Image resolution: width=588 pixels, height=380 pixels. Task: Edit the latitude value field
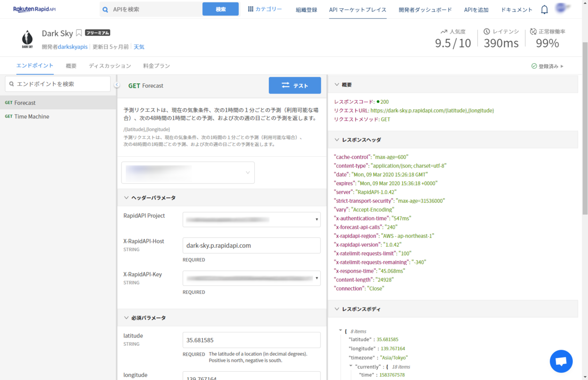pyautogui.click(x=251, y=340)
